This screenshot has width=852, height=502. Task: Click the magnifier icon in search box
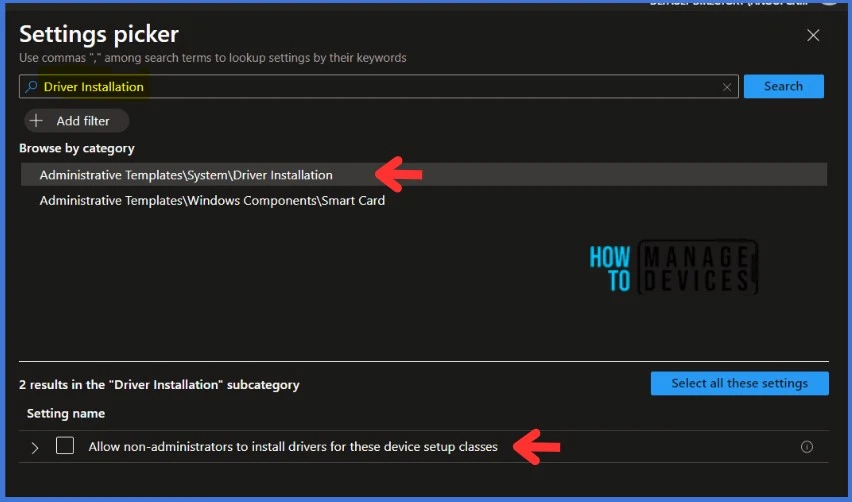(32, 86)
